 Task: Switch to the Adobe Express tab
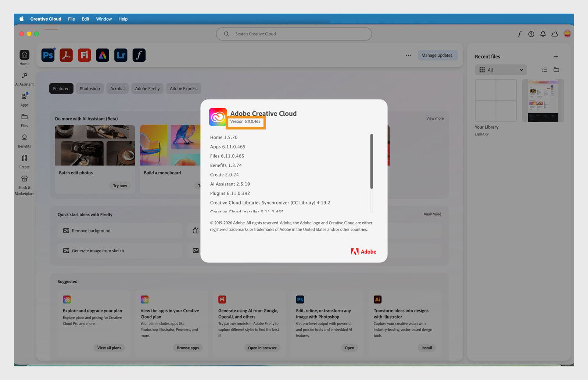click(x=183, y=89)
